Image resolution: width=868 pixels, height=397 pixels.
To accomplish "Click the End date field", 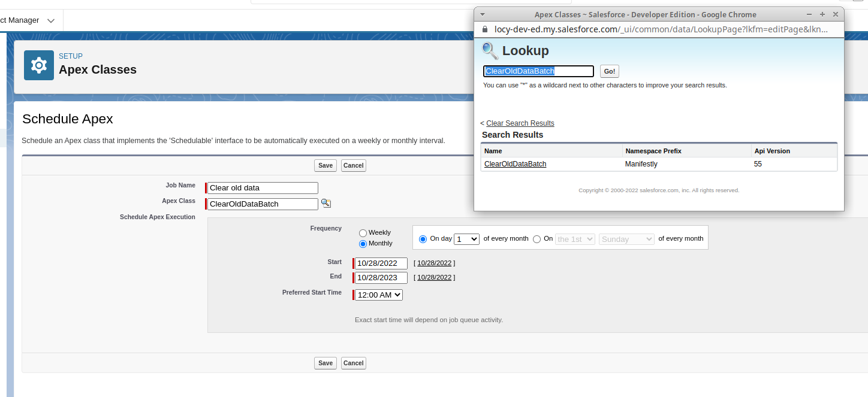I will pos(381,278).
